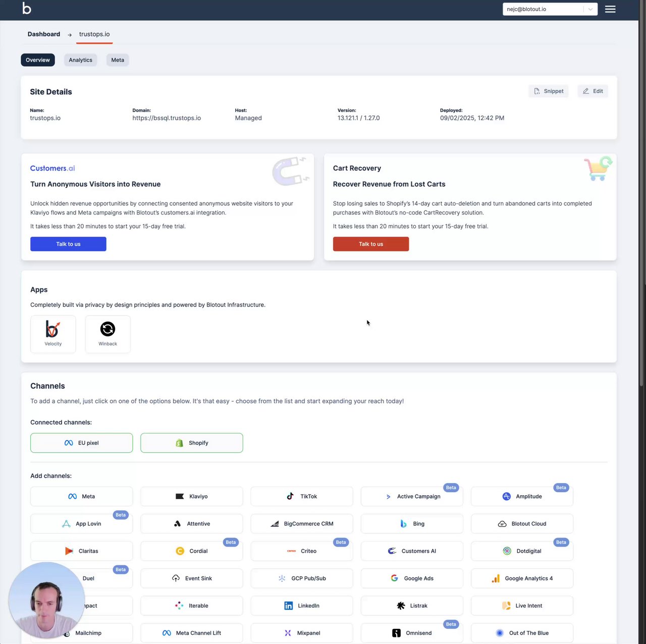
Task: Click the Customers AI channel icon
Action: click(x=392, y=551)
